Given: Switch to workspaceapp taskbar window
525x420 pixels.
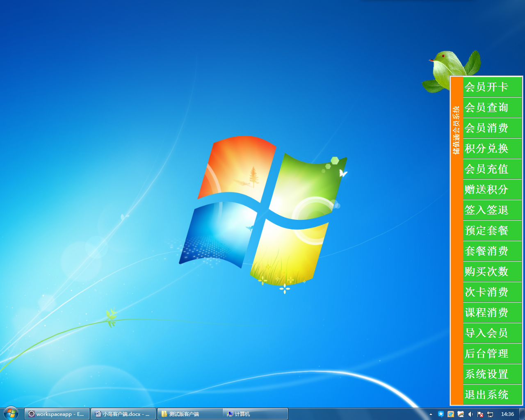Looking at the screenshot, I should pos(57,414).
